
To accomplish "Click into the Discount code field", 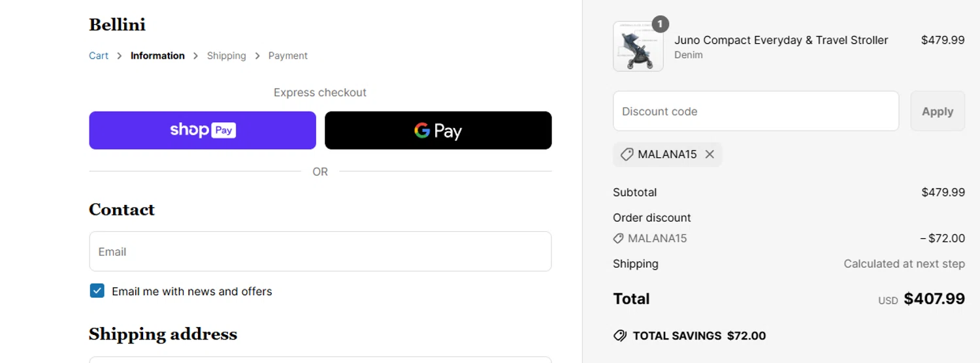I will [x=755, y=111].
